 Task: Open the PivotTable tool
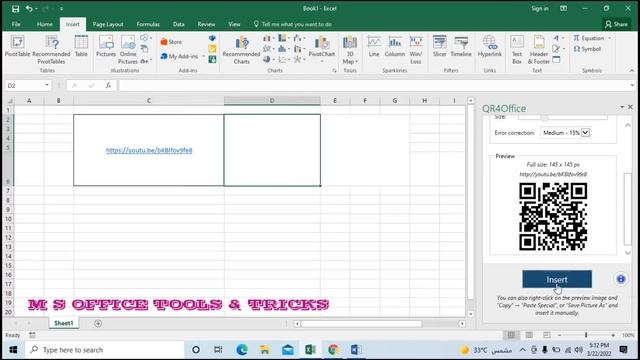(x=17, y=46)
